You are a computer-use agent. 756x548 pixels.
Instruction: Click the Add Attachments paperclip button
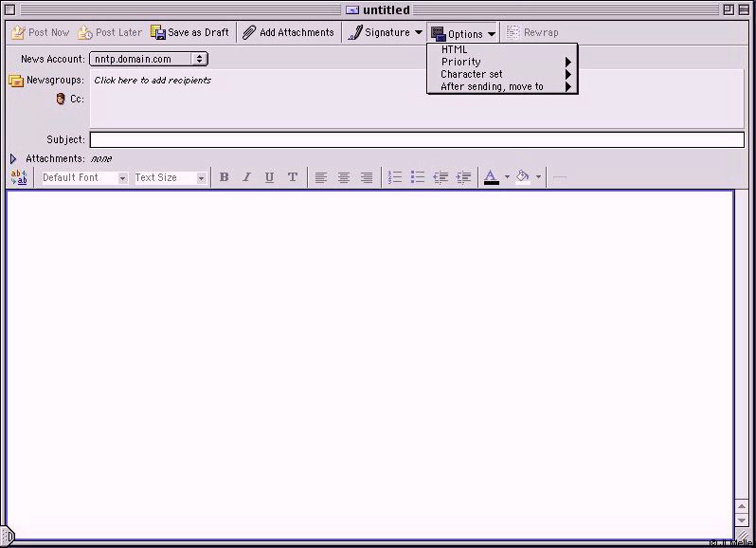(288, 33)
